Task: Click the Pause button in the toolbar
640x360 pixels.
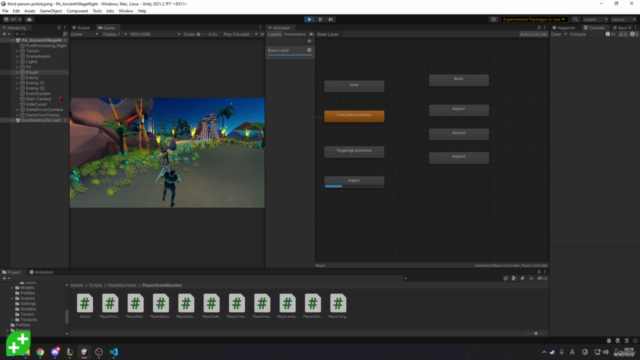Action: [320, 19]
